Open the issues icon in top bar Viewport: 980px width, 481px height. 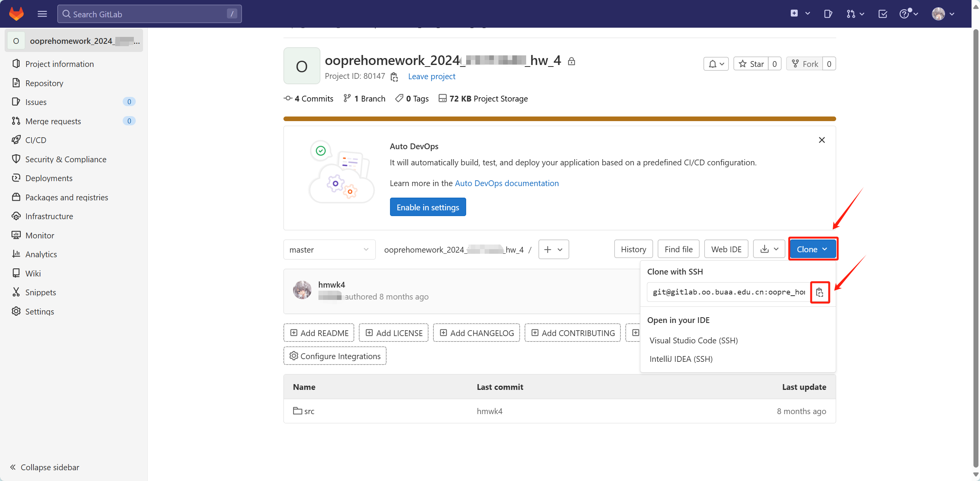[x=828, y=14]
